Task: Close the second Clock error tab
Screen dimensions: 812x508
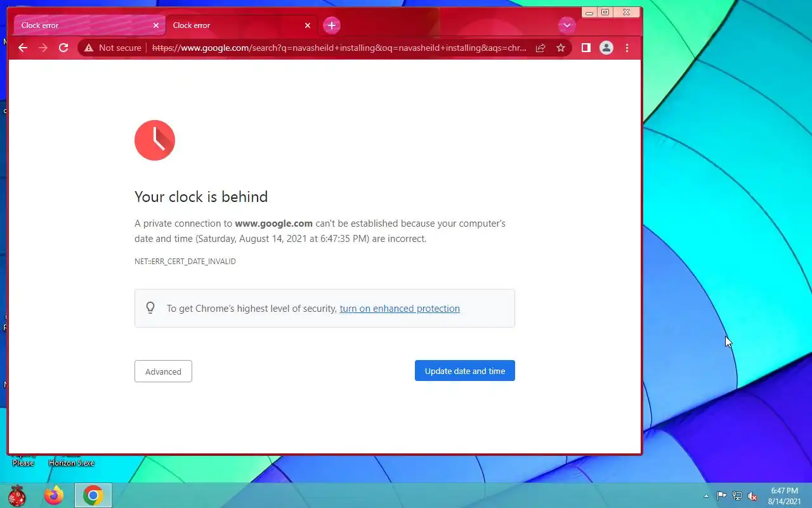Action: (308, 25)
